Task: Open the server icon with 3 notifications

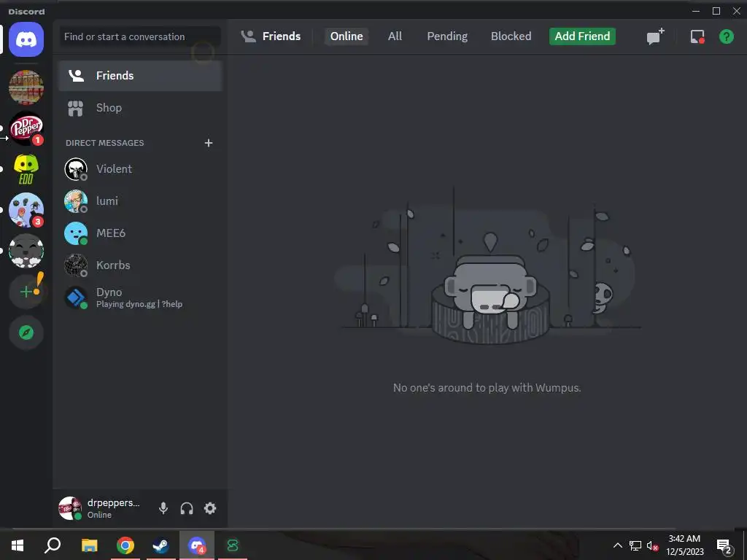Action: pyautogui.click(x=26, y=211)
